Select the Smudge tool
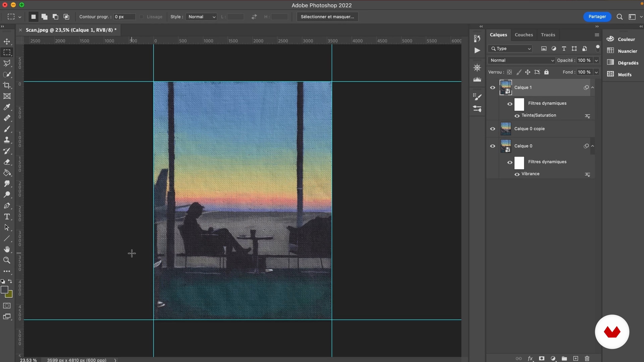Viewport: 644px width, 362px height. 7,184
